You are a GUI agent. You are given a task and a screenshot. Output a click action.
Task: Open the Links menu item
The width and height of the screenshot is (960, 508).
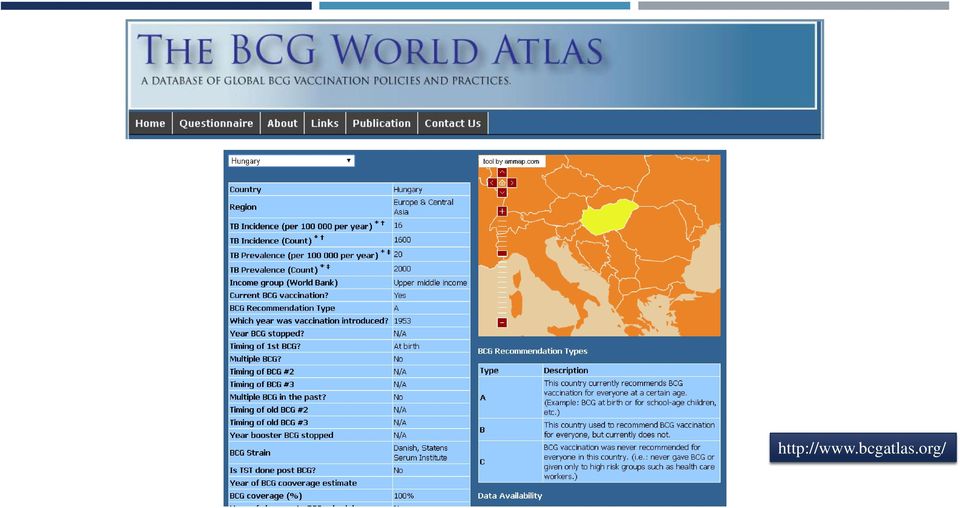324,123
